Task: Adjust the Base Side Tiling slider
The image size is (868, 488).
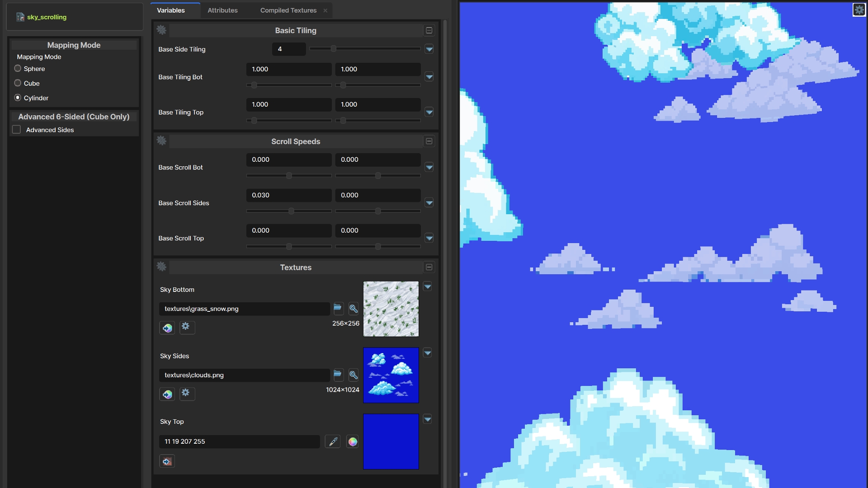Action: 333,49
